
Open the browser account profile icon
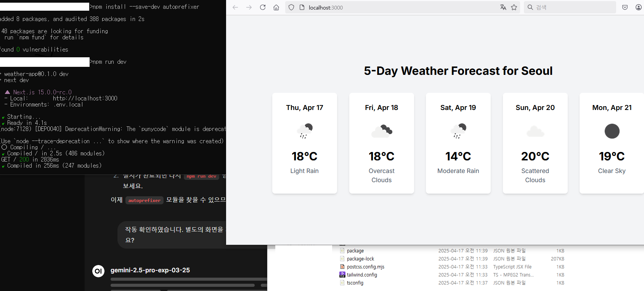[x=638, y=7]
